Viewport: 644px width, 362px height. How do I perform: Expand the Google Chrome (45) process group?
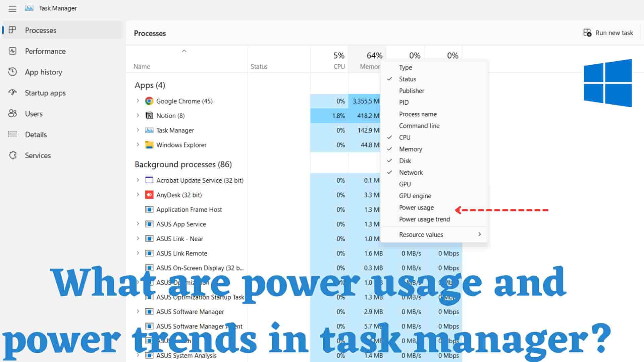pyautogui.click(x=138, y=101)
